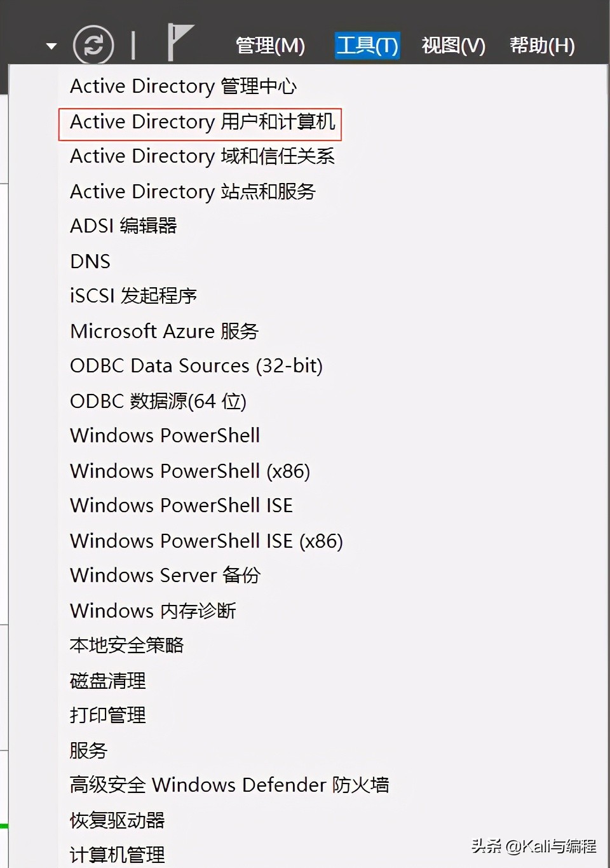Open the 视图(V) menu

pyautogui.click(x=453, y=46)
